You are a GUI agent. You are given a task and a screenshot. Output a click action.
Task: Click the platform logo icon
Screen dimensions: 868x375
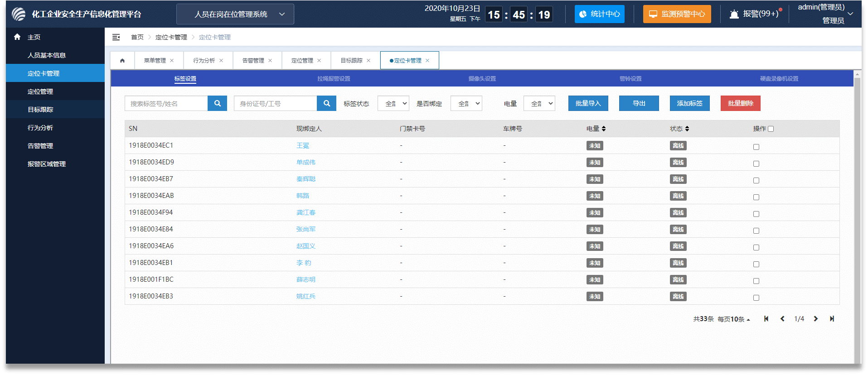(x=19, y=14)
